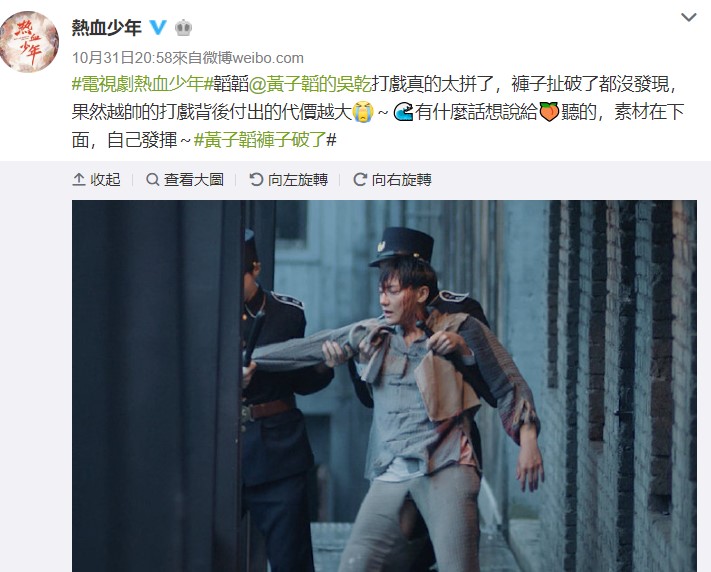Image resolution: width=711 pixels, height=572 pixels.
Task: Open the 熱血少年 profile avatar
Action: tap(29, 42)
